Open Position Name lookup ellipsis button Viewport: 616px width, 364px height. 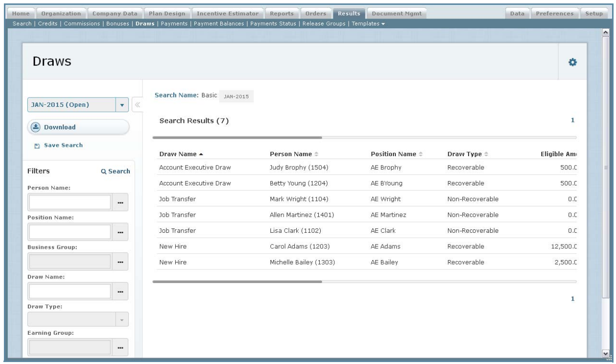[x=120, y=232]
